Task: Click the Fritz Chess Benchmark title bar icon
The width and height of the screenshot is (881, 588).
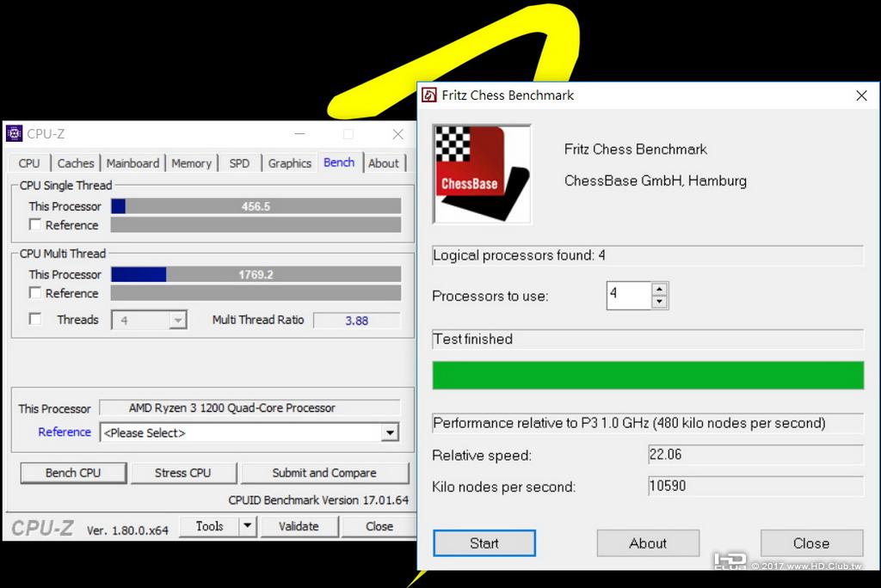Action: 429,95
